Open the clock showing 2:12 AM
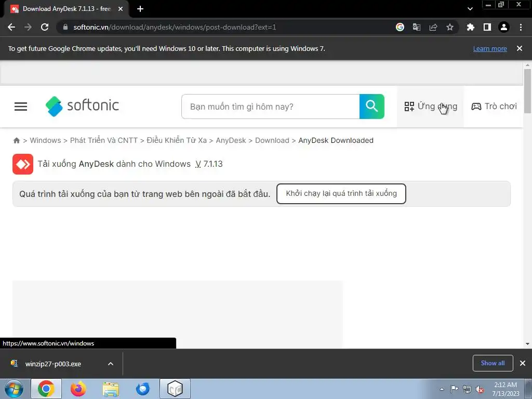The image size is (532, 399). click(x=506, y=389)
